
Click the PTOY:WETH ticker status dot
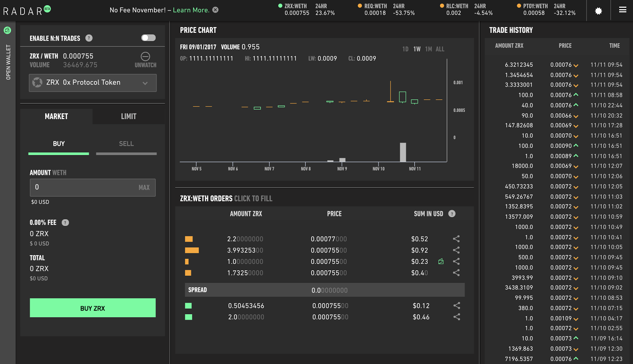point(519,6)
